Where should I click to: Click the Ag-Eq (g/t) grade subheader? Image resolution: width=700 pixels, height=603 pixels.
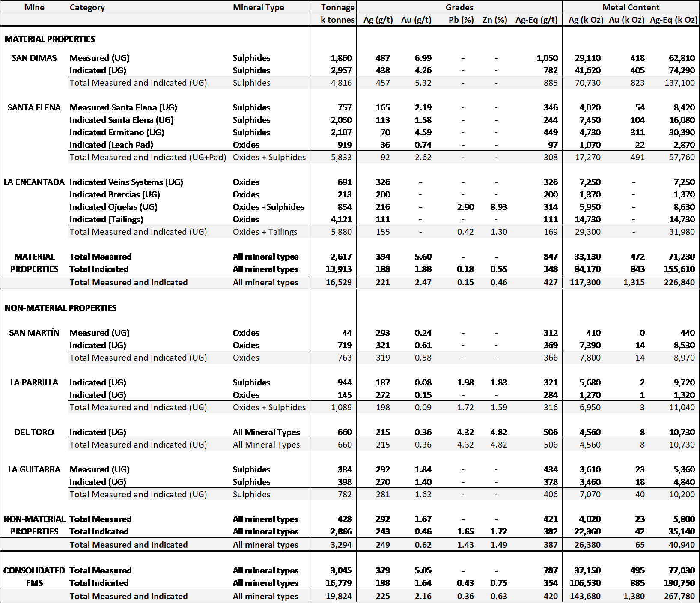coord(536,20)
